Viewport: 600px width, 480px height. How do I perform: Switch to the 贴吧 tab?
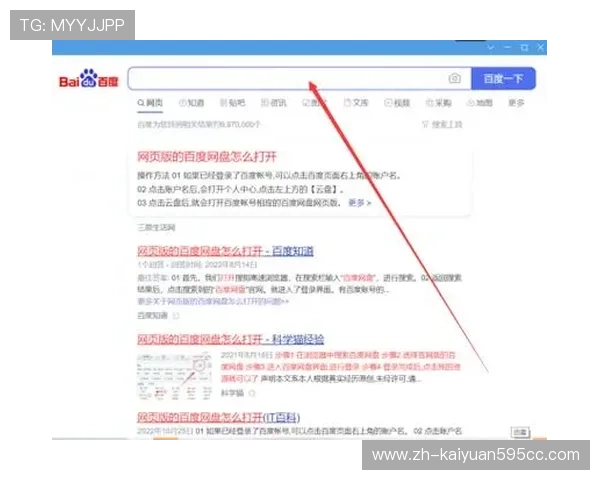(x=233, y=103)
